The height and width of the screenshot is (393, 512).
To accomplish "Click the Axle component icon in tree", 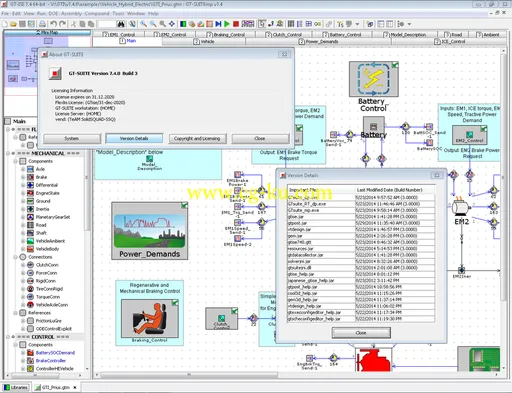I will (30, 169).
